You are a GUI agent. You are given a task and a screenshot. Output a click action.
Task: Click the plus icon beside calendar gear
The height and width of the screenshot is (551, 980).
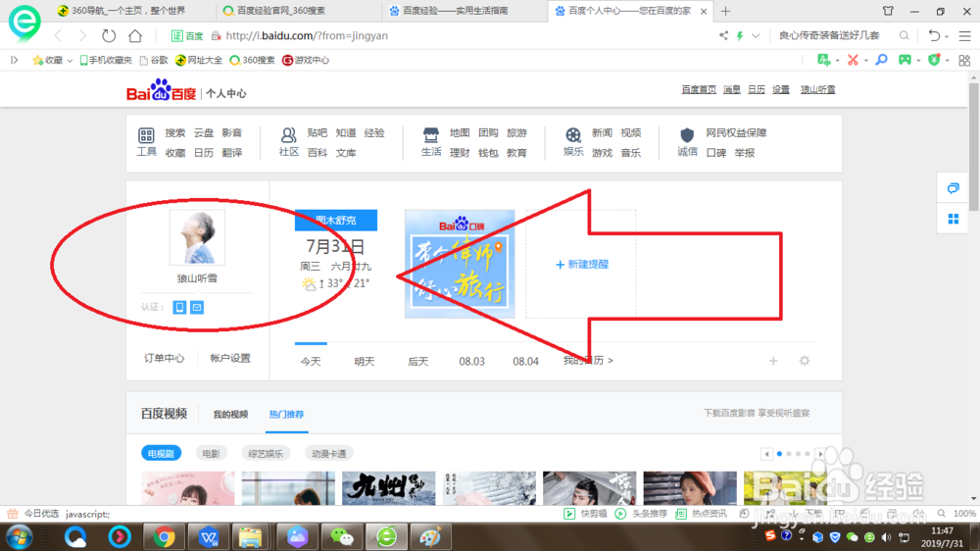[x=773, y=361]
